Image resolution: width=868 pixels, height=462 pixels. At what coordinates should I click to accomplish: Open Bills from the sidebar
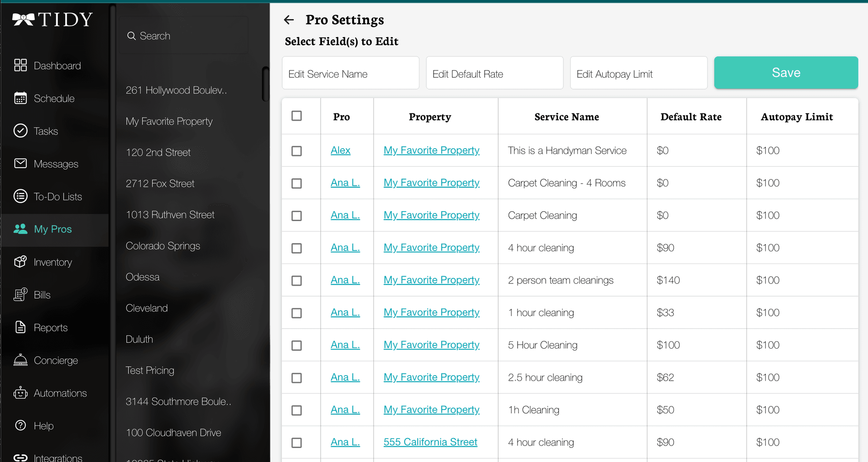tap(42, 294)
